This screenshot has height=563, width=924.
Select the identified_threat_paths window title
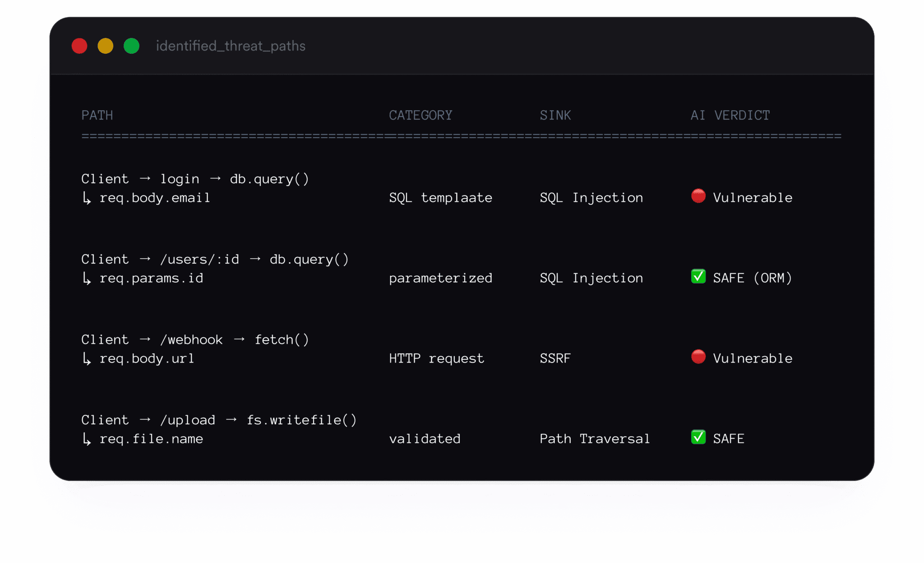tap(231, 46)
